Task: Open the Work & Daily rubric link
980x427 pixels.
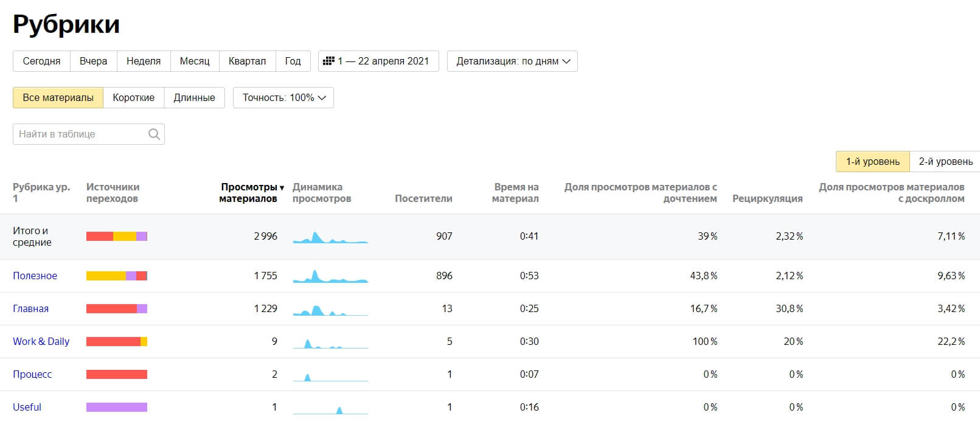Action: pyautogui.click(x=41, y=341)
